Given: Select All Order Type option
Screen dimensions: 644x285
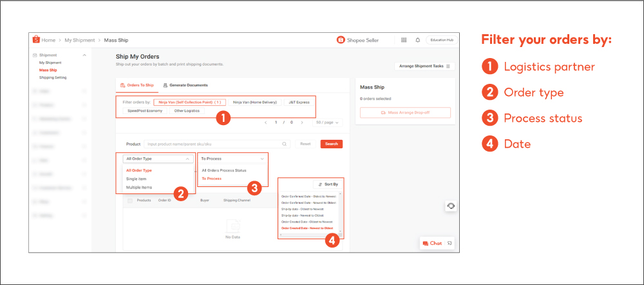Looking at the screenshot, I should point(139,170).
